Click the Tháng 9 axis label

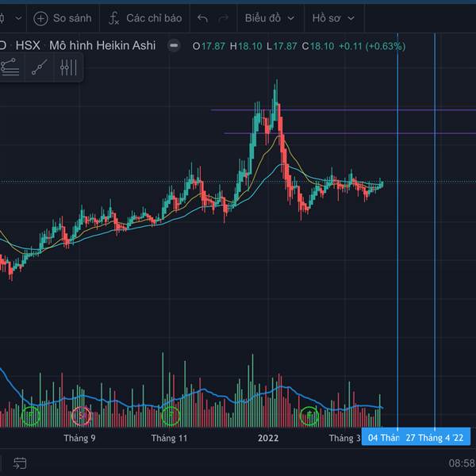coord(79,438)
